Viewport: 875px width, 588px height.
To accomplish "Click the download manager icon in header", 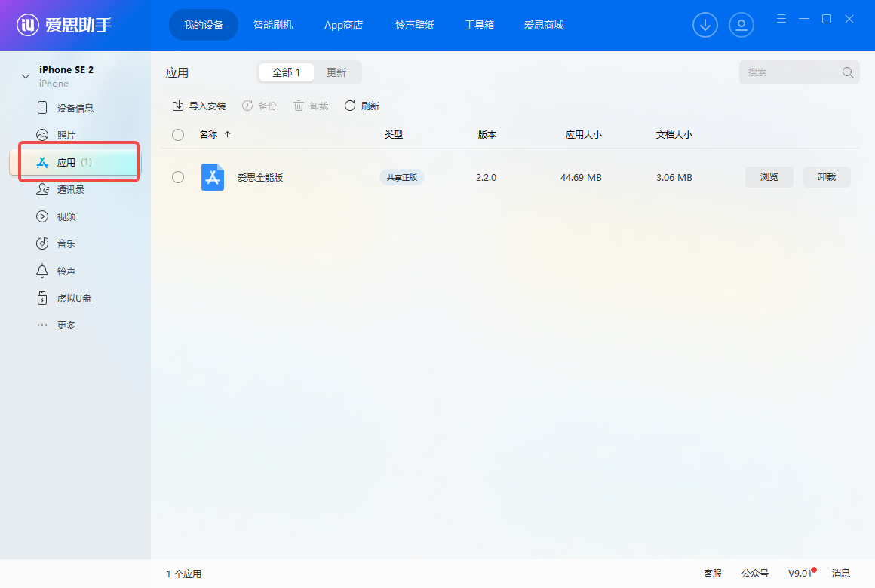I will (705, 25).
